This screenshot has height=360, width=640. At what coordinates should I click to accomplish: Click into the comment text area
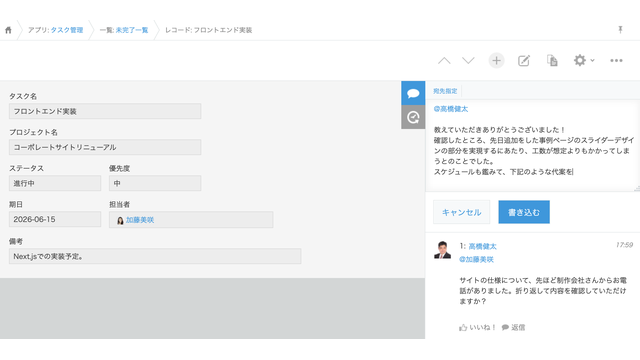point(533,145)
